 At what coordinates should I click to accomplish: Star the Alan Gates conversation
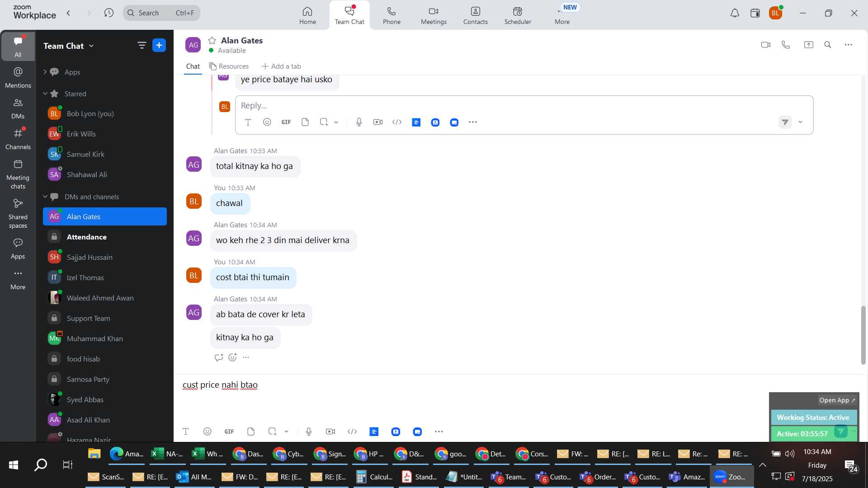pos(212,40)
